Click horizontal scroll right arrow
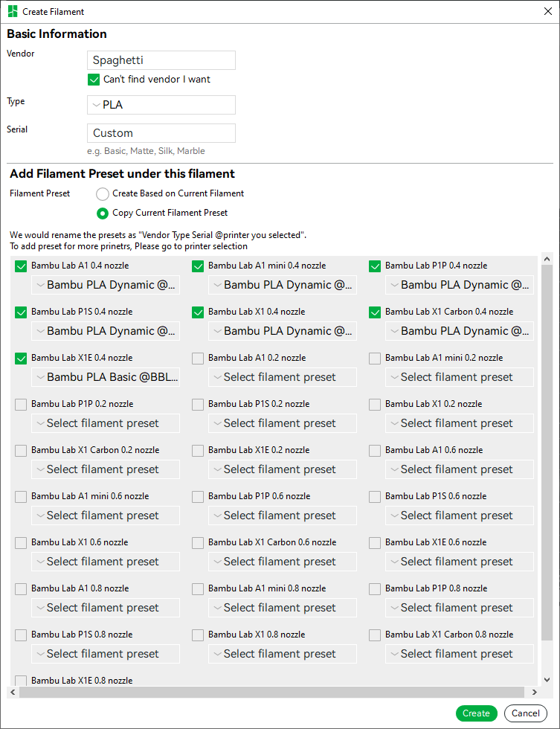The width and height of the screenshot is (560, 729). 535,693
